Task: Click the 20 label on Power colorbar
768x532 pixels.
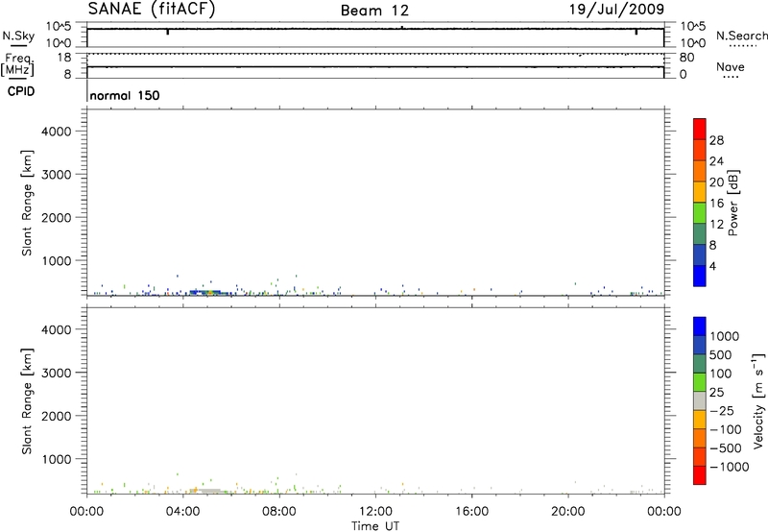Action: click(x=716, y=182)
